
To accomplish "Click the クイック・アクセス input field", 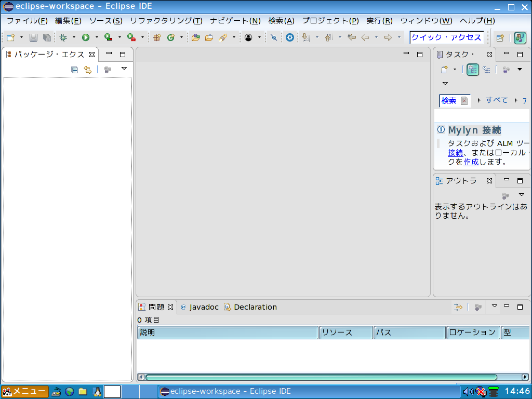I will pyautogui.click(x=446, y=37).
